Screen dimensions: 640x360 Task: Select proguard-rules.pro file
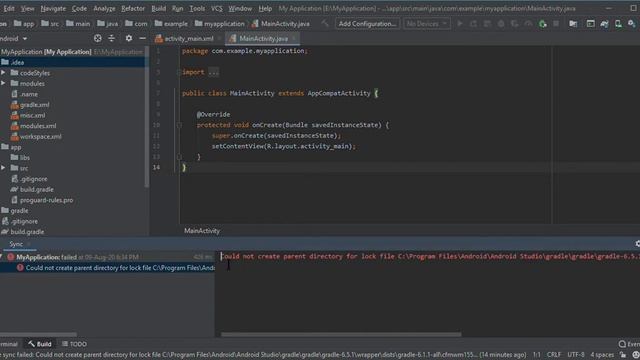42,200
